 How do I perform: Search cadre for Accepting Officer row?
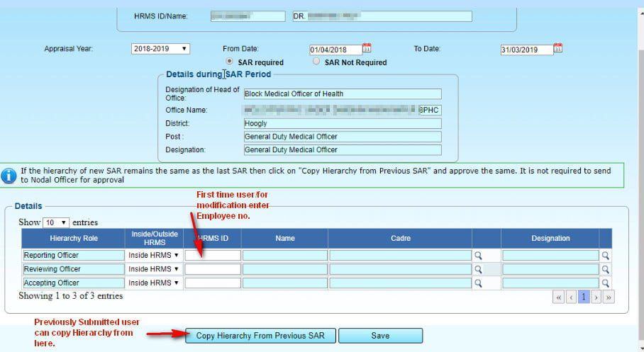point(478,283)
